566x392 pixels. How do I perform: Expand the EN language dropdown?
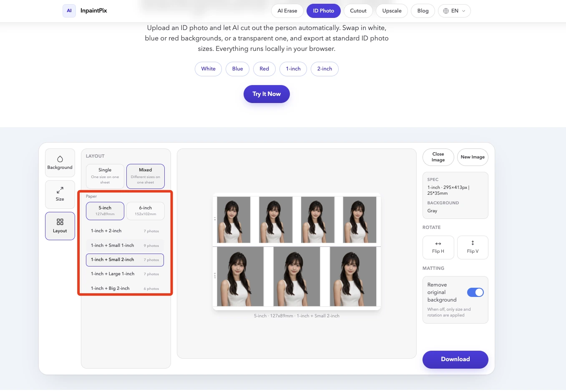454,11
